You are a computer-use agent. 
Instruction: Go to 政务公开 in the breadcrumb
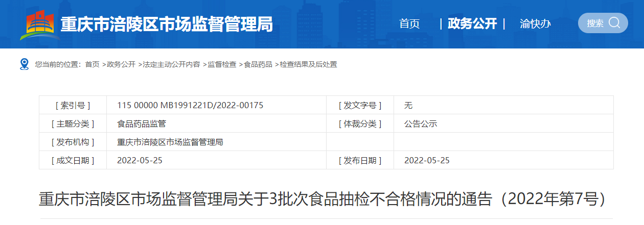point(121,64)
